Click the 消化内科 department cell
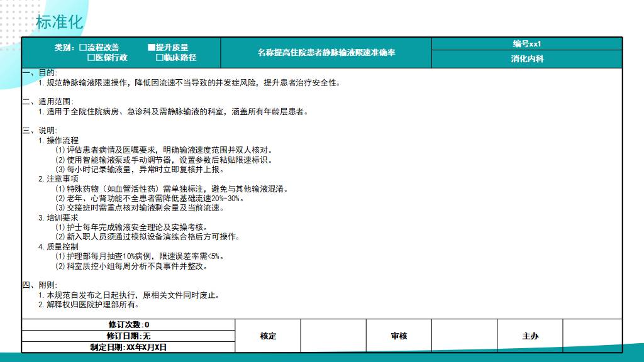 526,59
